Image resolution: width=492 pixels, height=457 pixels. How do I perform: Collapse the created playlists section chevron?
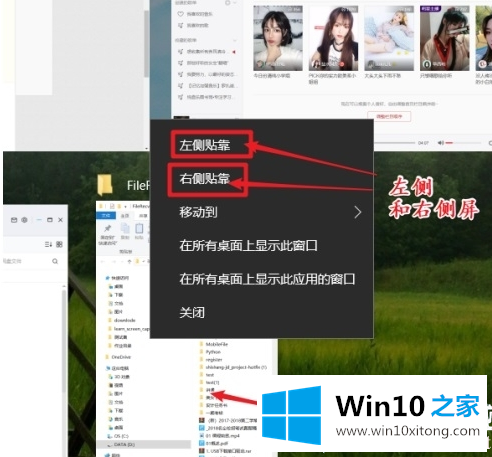pyautogui.click(x=235, y=3)
